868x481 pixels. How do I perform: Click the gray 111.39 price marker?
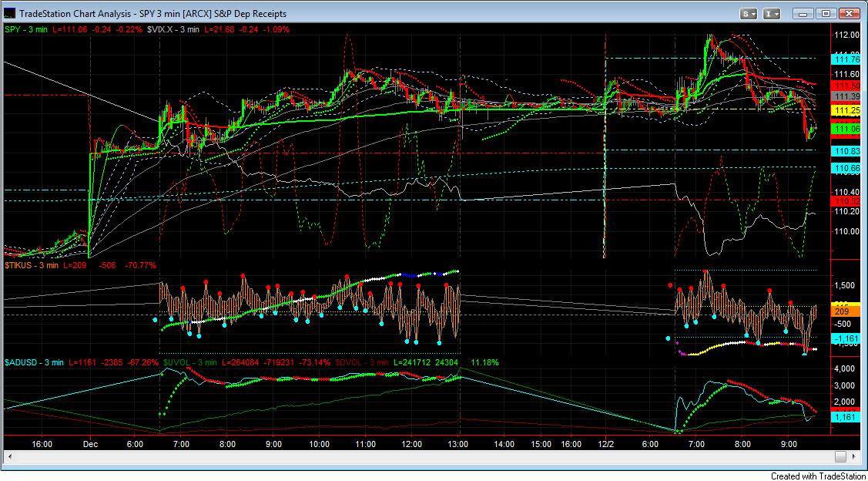pyautogui.click(x=846, y=96)
